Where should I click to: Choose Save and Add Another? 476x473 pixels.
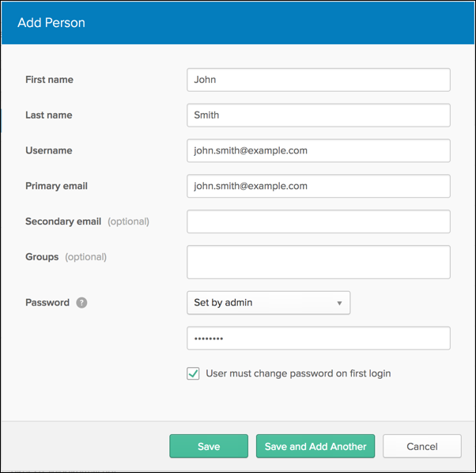(315, 446)
